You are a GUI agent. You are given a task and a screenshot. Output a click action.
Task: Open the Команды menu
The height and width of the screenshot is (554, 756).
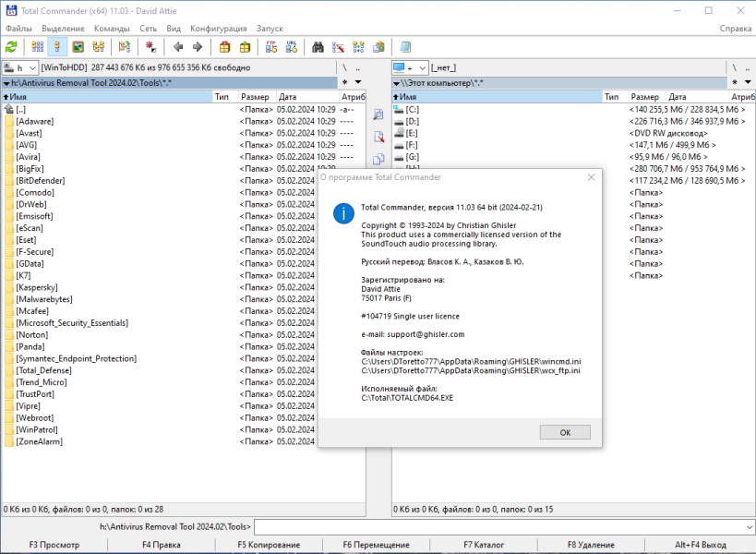pos(112,29)
